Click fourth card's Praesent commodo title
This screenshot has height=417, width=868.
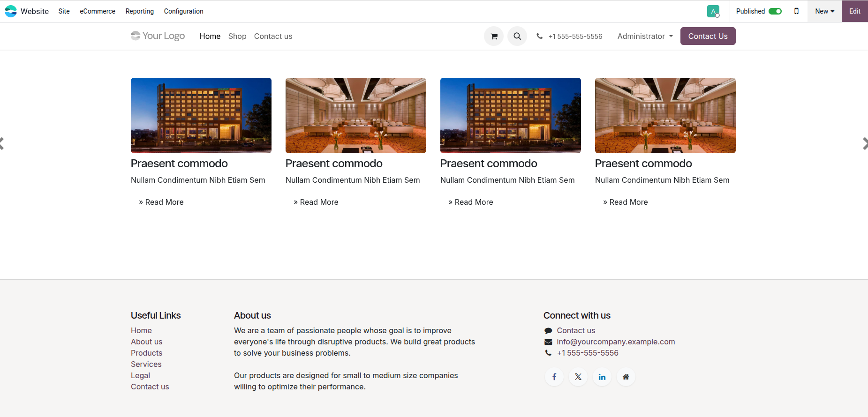point(643,164)
